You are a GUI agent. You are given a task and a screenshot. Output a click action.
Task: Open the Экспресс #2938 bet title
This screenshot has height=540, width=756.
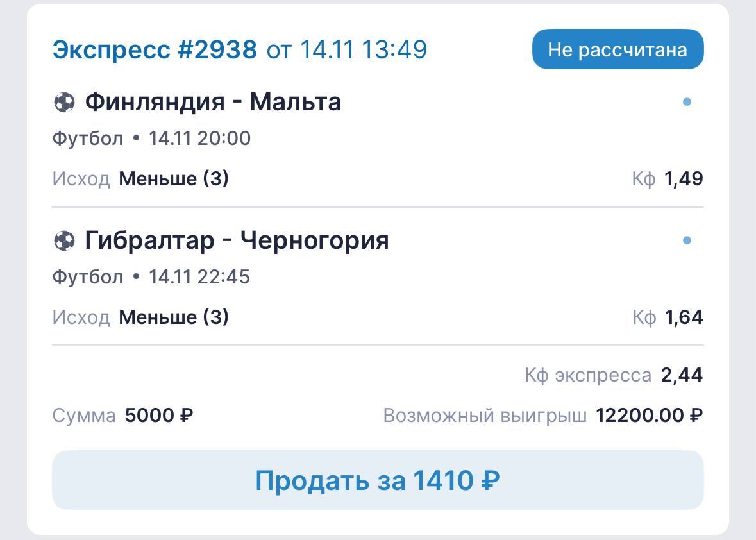tap(155, 49)
